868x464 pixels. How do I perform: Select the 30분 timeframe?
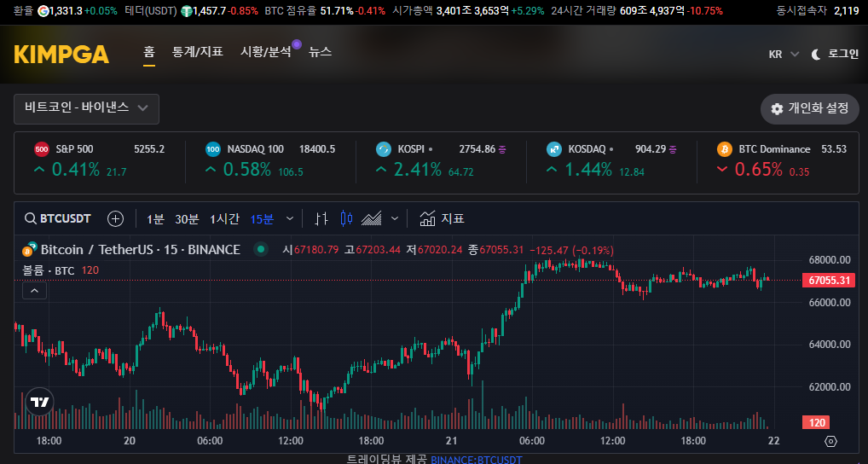(x=187, y=219)
